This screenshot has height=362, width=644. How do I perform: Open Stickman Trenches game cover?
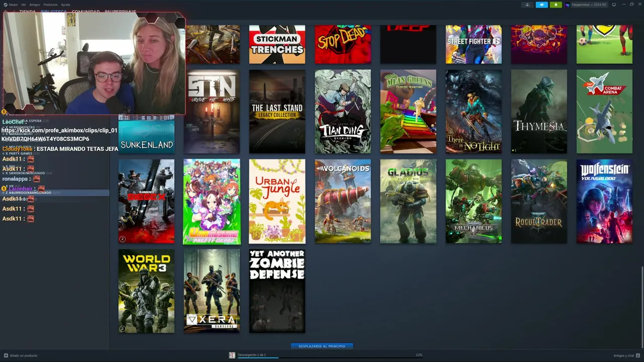pos(277,44)
